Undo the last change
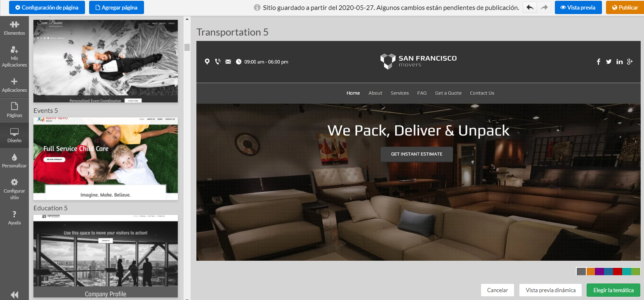The width and height of the screenshot is (644, 300). click(530, 7)
